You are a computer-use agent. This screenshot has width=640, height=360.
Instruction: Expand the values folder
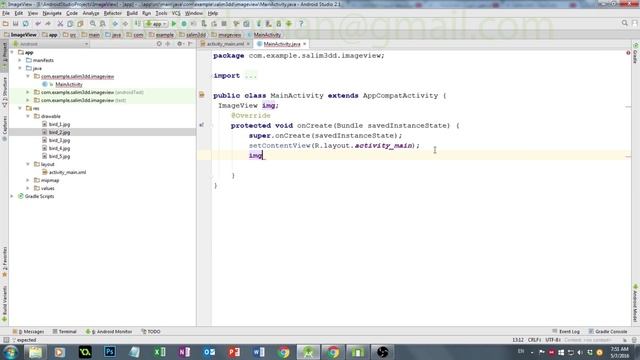click(x=28, y=188)
